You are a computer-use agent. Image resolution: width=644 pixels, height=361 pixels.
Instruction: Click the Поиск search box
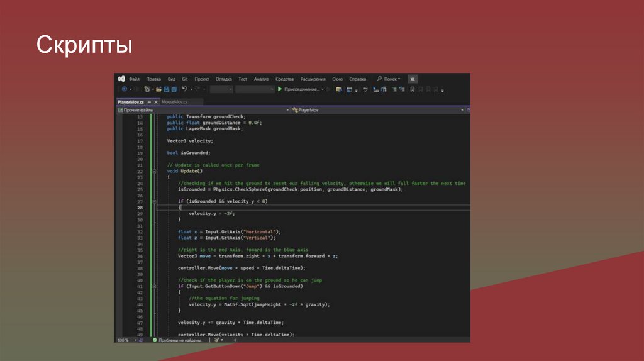pos(388,79)
